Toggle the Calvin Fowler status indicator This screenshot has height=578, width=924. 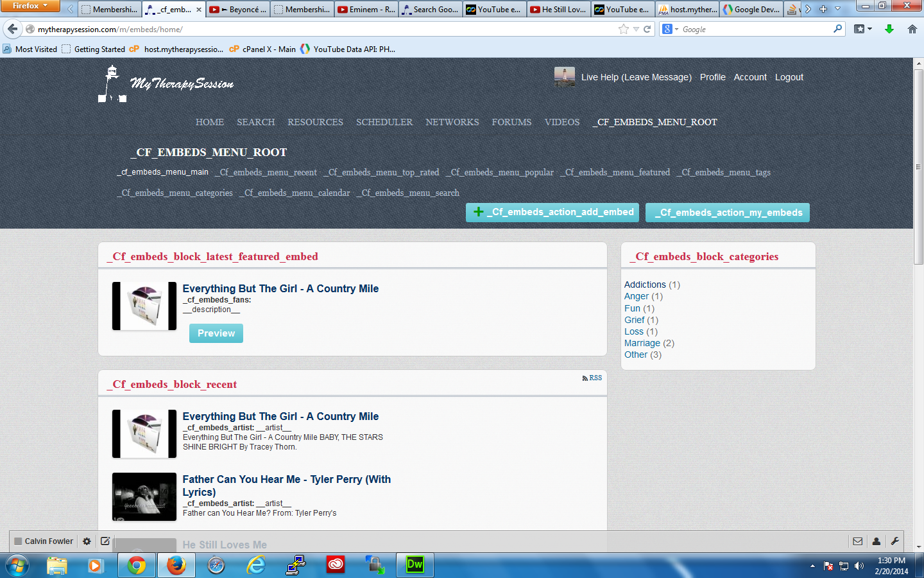19,541
